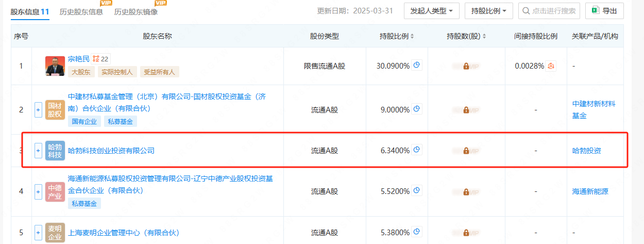Open 中建材新材料基金 related institution link

[x=594, y=110]
